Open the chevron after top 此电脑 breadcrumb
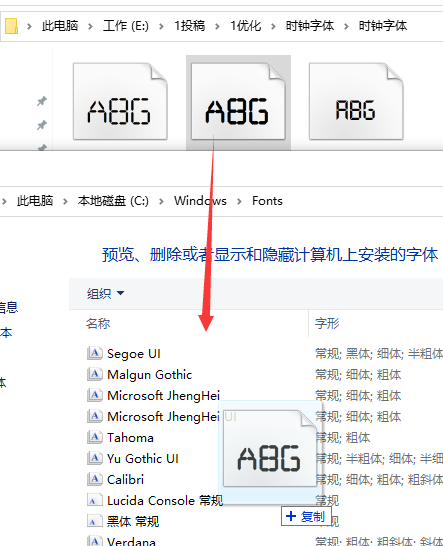The image size is (443, 546). [90, 26]
